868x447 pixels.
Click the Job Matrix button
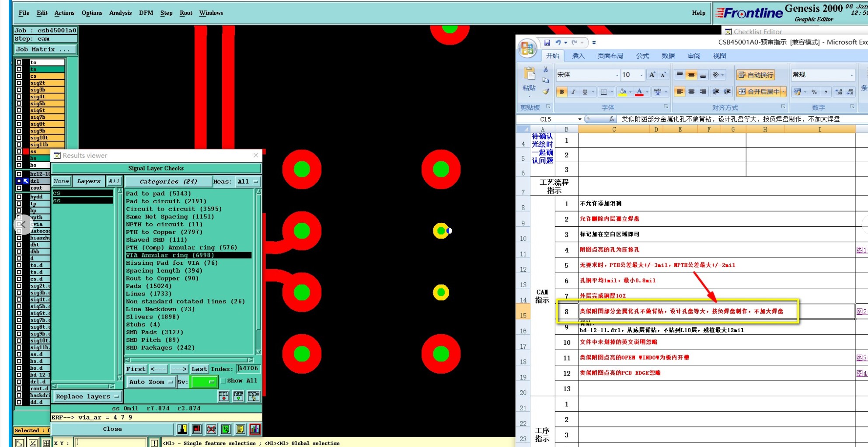click(45, 49)
